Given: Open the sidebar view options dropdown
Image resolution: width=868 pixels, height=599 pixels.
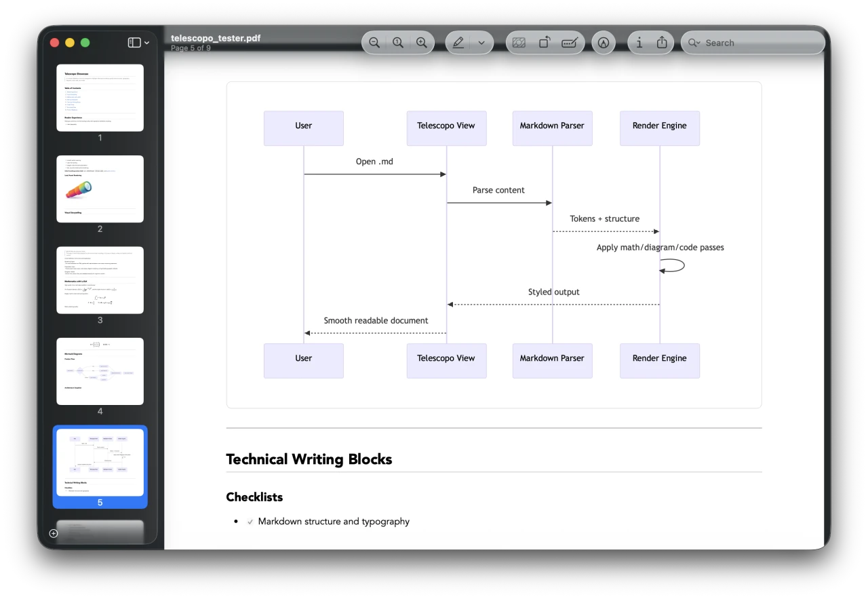Looking at the screenshot, I should [x=146, y=42].
